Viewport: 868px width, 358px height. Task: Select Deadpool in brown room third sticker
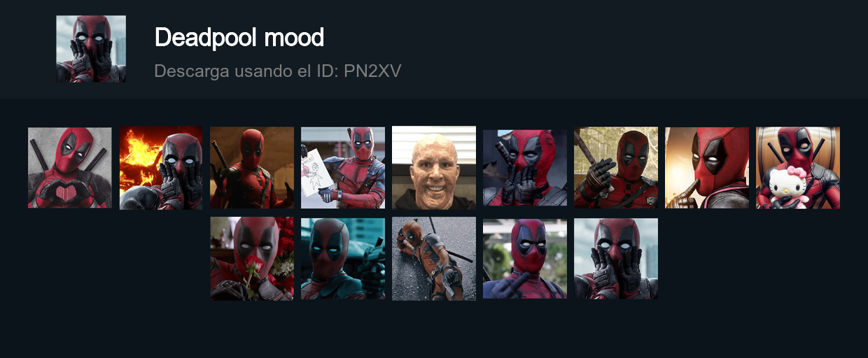252,168
